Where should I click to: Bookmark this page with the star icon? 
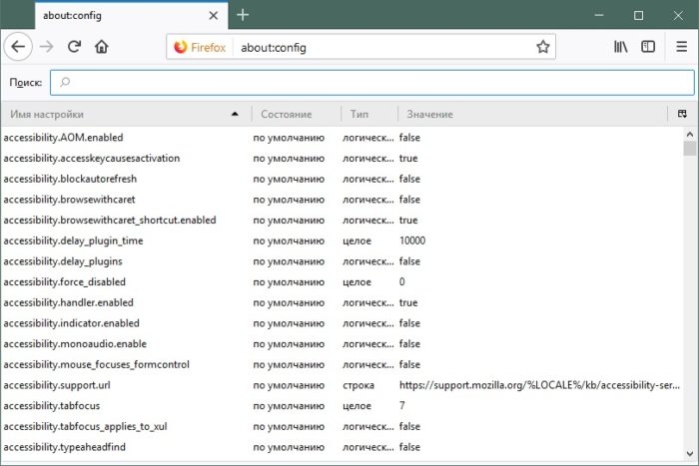click(x=543, y=47)
